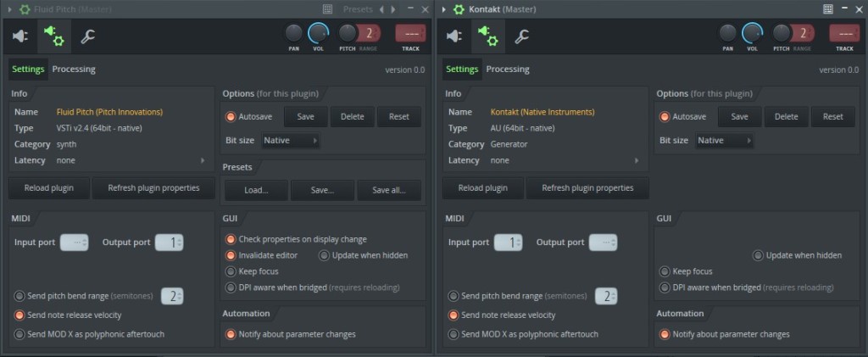Open Kontakt Bit size Native dropdown
Image resolution: width=868 pixels, height=357 pixels.
click(x=725, y=141)
